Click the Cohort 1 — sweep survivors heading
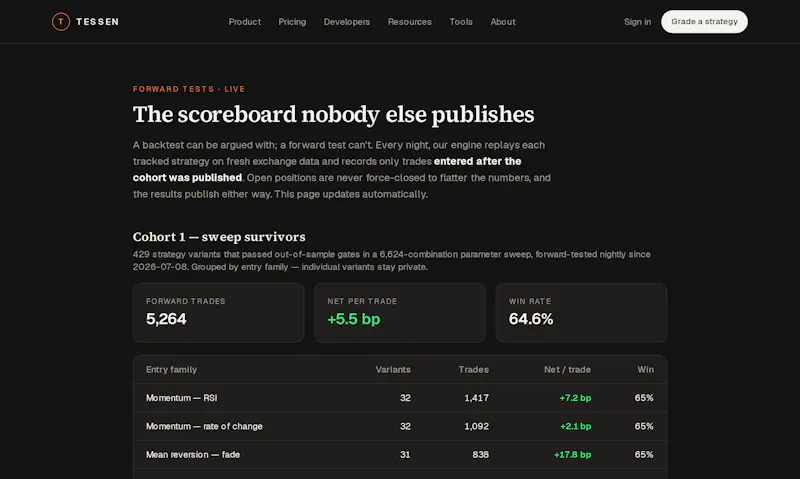Viewport: 800px width, 479px height. [219, 237]
